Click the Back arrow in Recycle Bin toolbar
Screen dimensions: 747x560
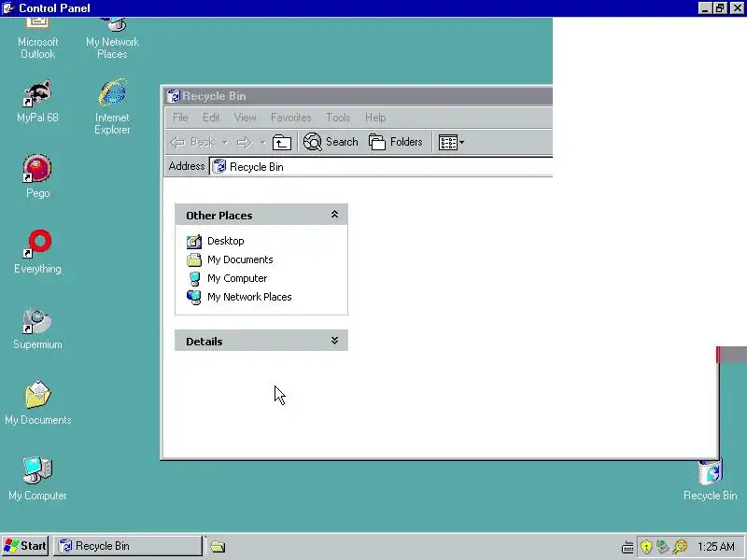tap(193, 142)
